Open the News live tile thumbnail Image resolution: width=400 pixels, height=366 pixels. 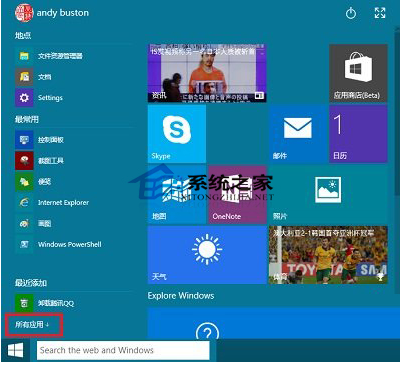pos(207,73)
